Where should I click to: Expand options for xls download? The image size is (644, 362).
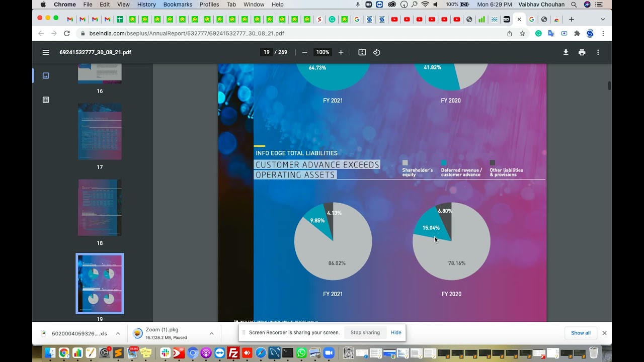(118, 333)
